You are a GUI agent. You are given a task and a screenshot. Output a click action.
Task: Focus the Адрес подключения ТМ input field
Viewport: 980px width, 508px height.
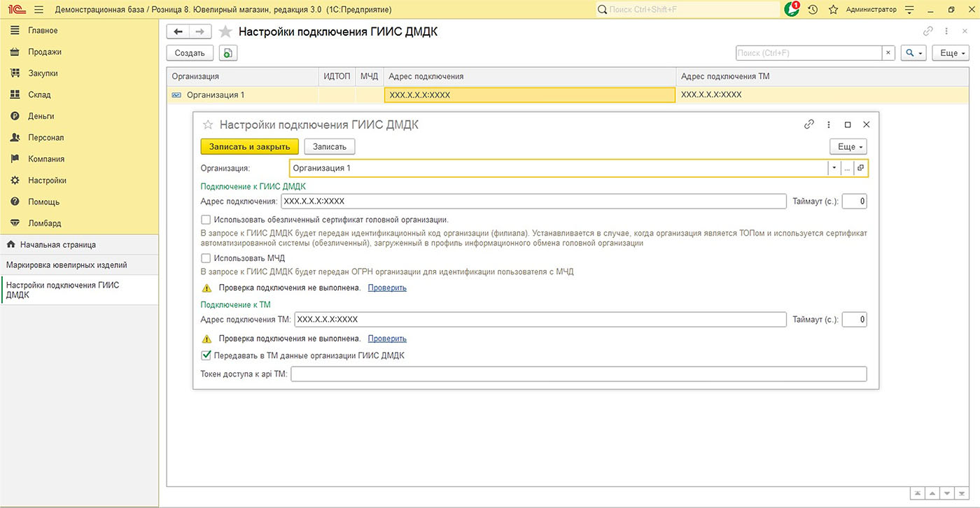[x=540, y=320]
